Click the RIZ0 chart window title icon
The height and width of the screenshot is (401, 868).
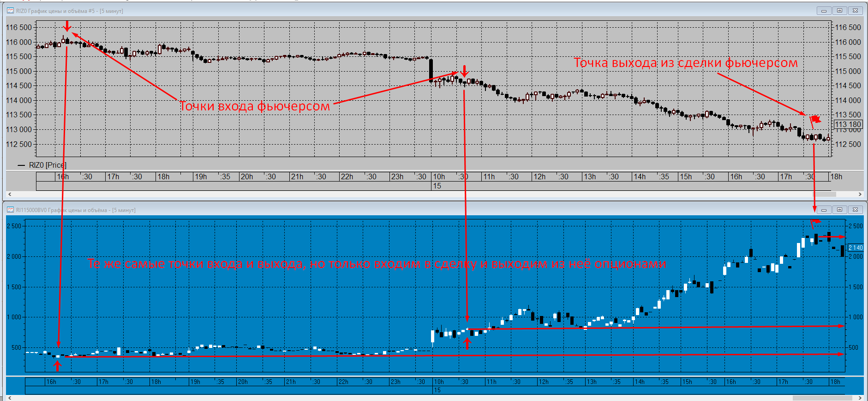pyautogui.click(x=10, y=11)
